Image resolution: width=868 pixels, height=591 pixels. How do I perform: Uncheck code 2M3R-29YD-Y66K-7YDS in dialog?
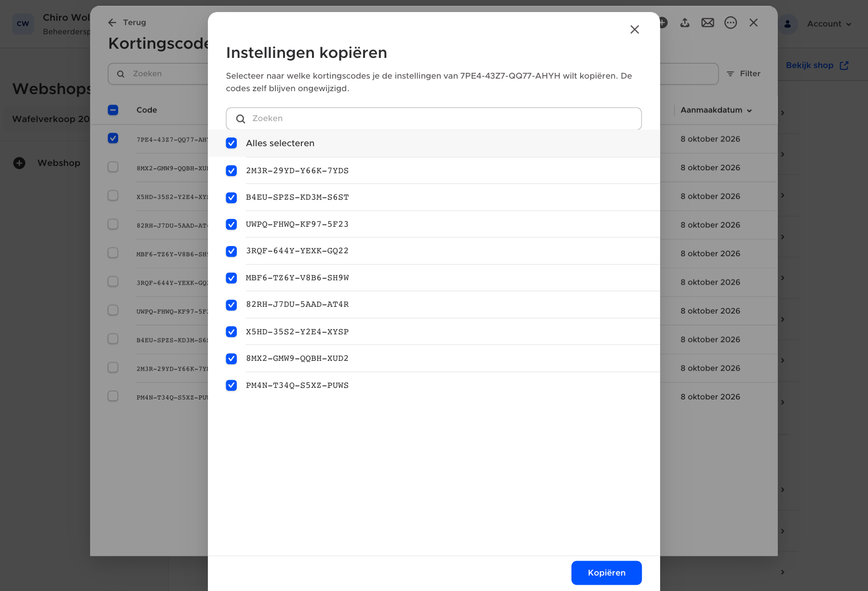click(x=231, y=171)
